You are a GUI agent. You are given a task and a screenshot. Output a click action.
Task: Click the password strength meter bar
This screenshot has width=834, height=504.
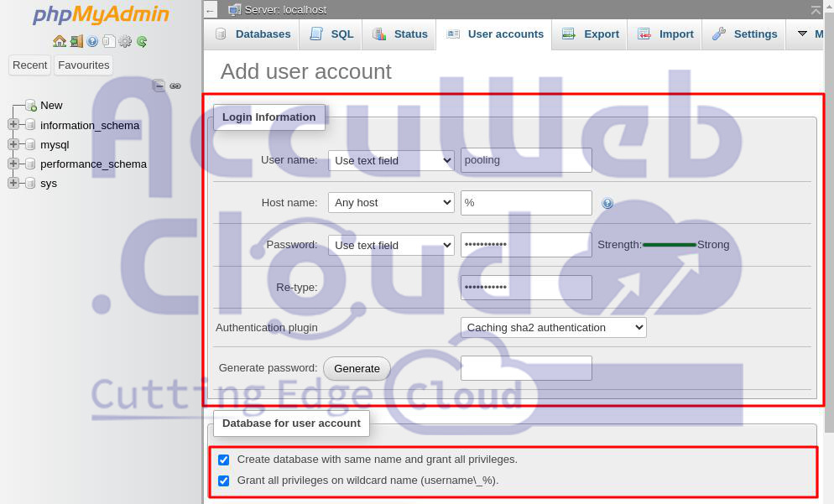pos(670,245)
